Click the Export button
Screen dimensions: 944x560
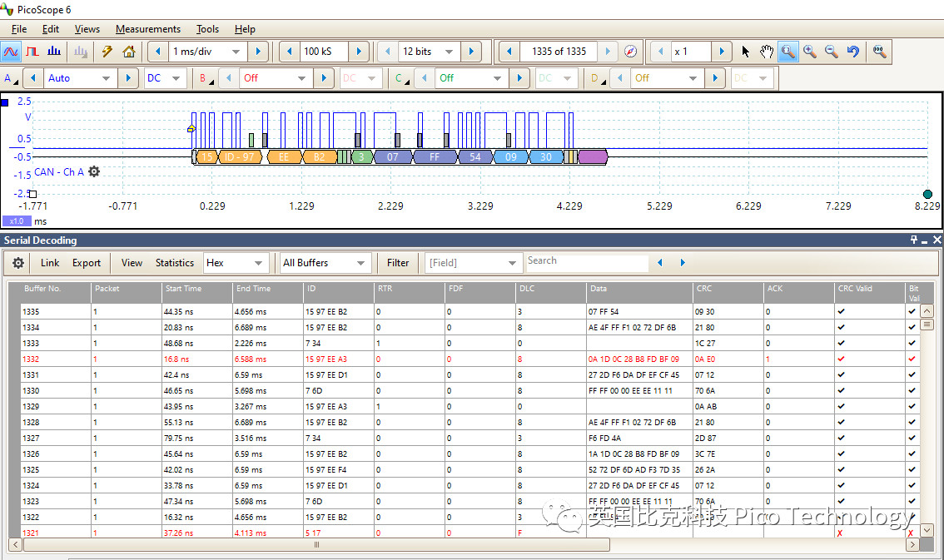(x=87, y=263)
